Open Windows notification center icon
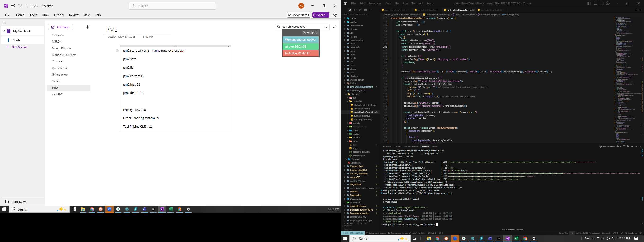 coord(636,238)
